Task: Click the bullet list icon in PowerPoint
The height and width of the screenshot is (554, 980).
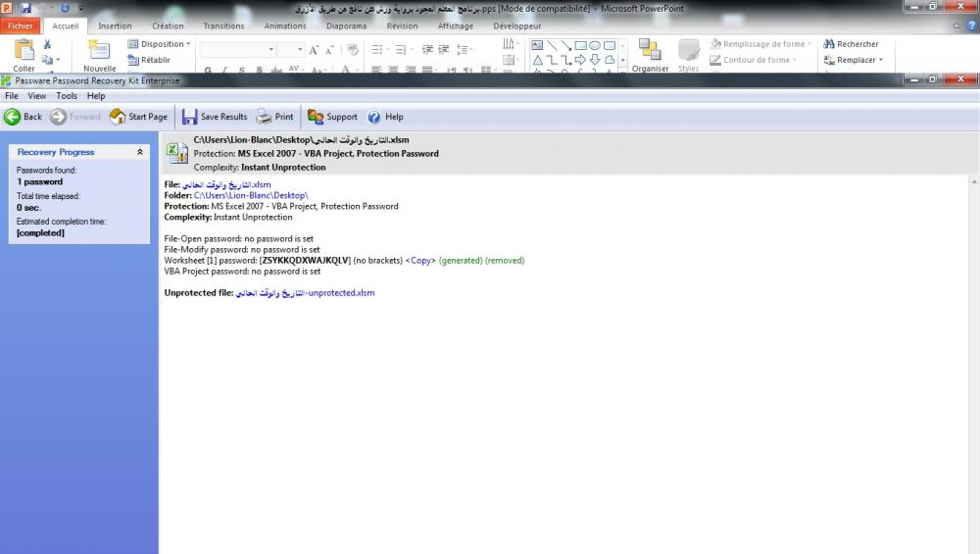Action: (377, 49)
